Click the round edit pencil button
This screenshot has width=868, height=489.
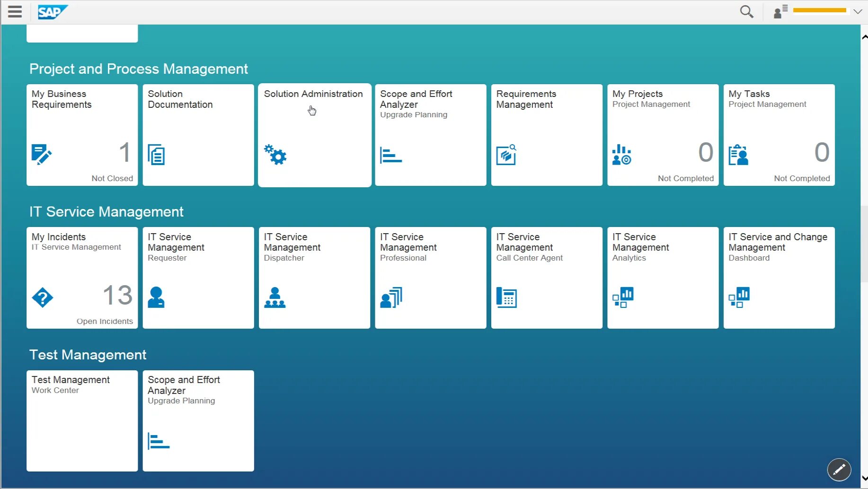(839, 470)
